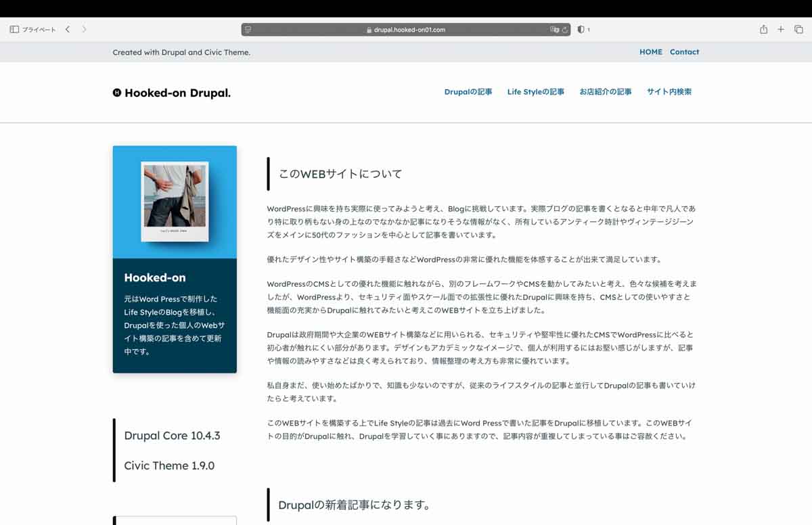
Task: Click the Hooked-on Drupal. site title
Action: [x=177, y=93]
